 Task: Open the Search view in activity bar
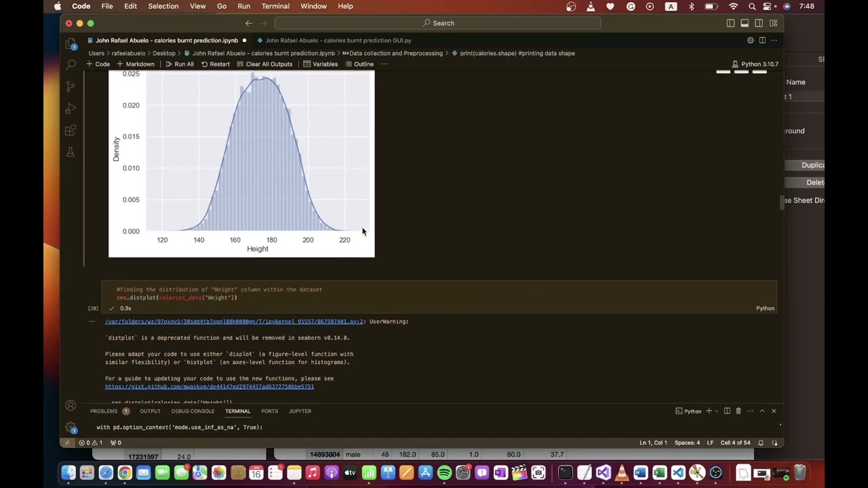[x=71, y=65]
